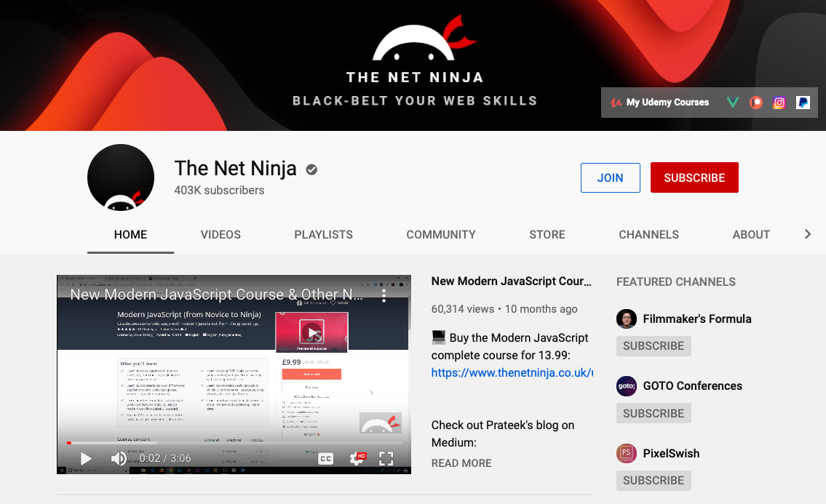Click The Net Ninja channel avatar
This screenshot has height=504, width=826.
(121, 177)
